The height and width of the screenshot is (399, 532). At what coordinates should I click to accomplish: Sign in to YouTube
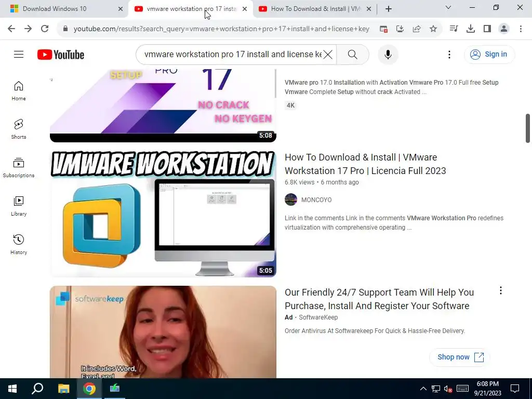tap(489, 54)
